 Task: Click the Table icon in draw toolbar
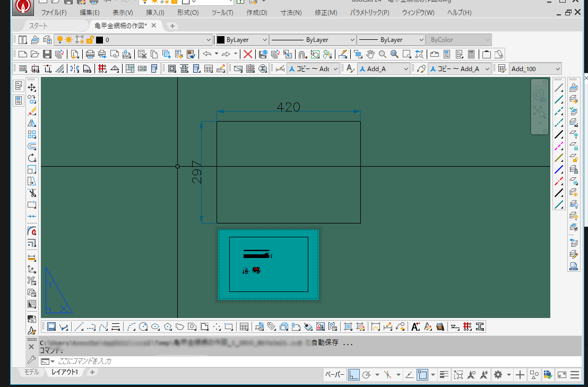pyautogui.click(x=244, y=326)
